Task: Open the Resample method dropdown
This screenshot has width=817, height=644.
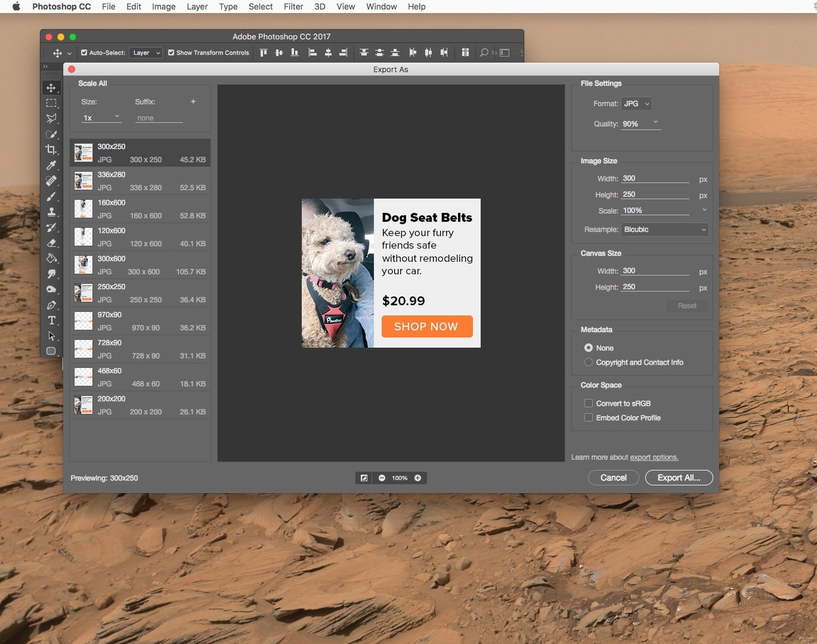Action: coord(664,230)
